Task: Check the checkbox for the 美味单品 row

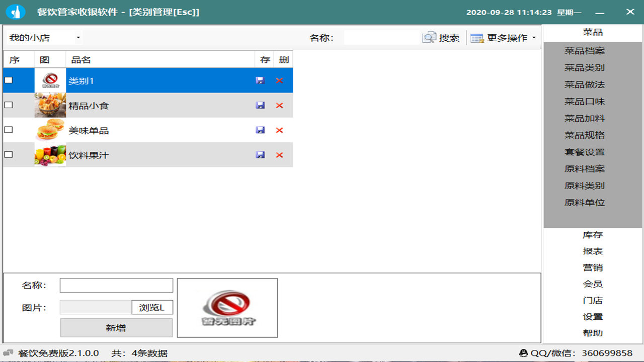Action: (8, 130)
